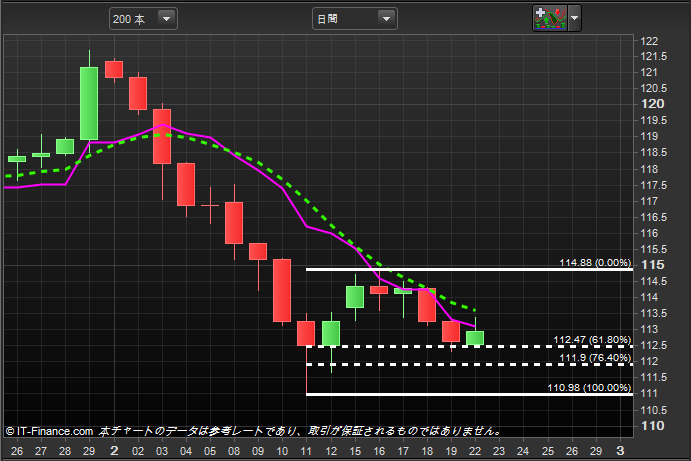Click the IT-Finance.com copyright text

pos(49,431)
